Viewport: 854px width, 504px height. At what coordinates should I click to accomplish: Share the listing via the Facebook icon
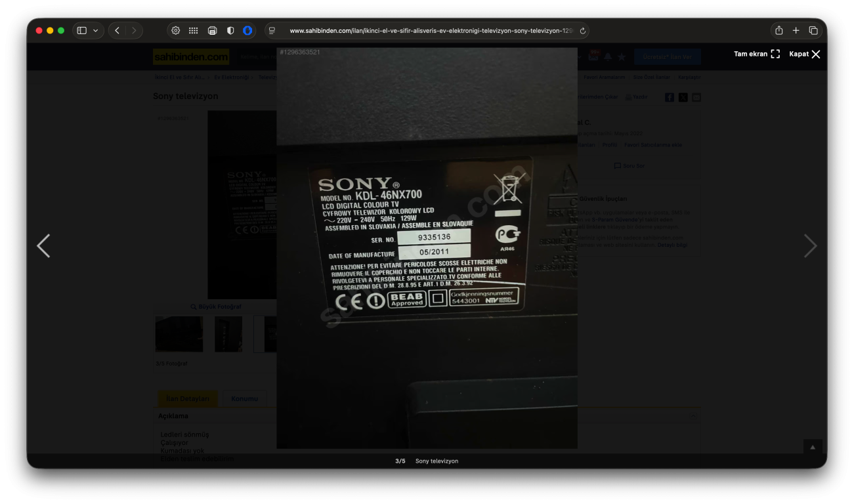669,96
